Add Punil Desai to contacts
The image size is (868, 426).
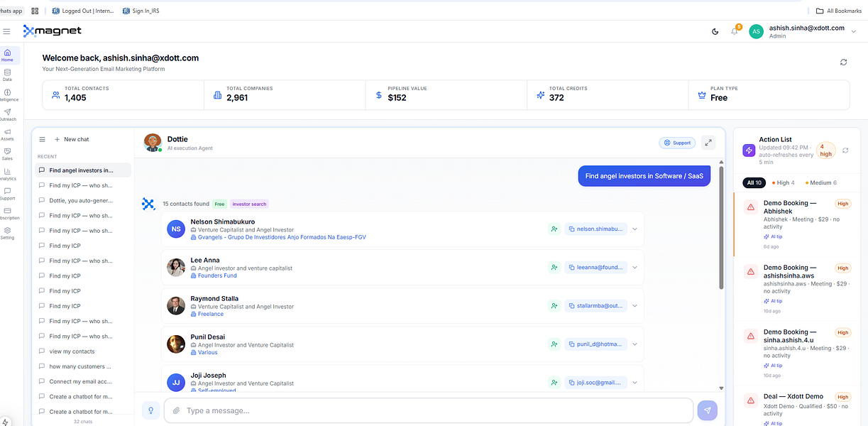[554, 344]
